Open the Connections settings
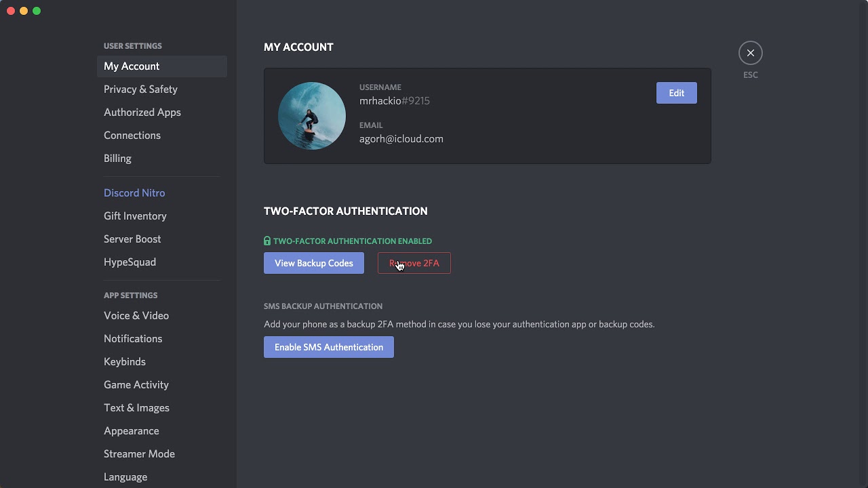Viewport: 868px width, 488px height. [x=161, y=136]
